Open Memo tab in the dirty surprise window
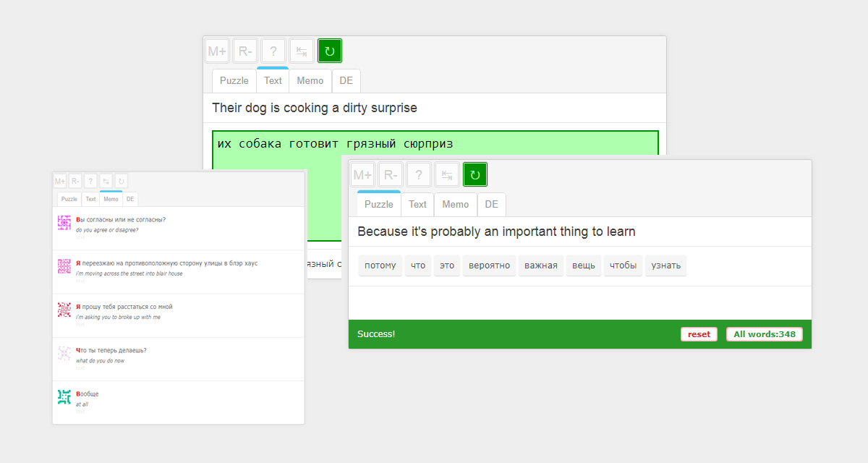 tap(310, 80)
